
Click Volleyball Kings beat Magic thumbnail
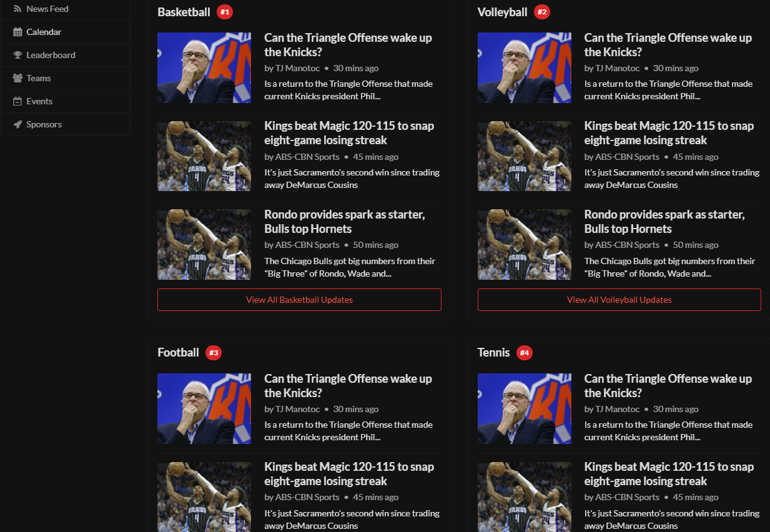click(525, 156)
